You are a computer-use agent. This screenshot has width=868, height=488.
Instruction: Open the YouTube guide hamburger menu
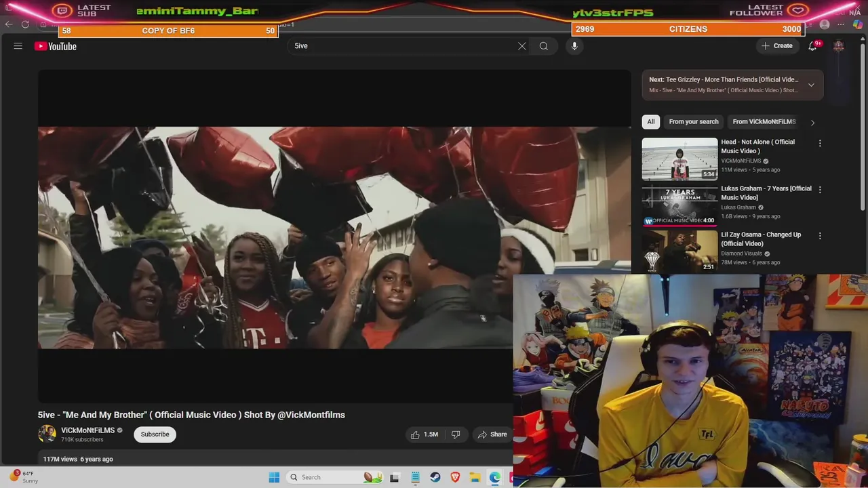18,46
